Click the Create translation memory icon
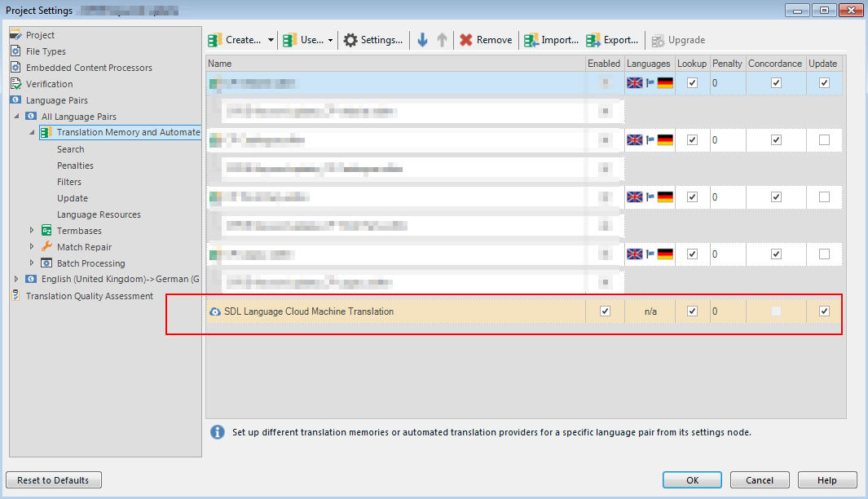Viewport: 868px width, 499px height. click(x=215, y=40)
